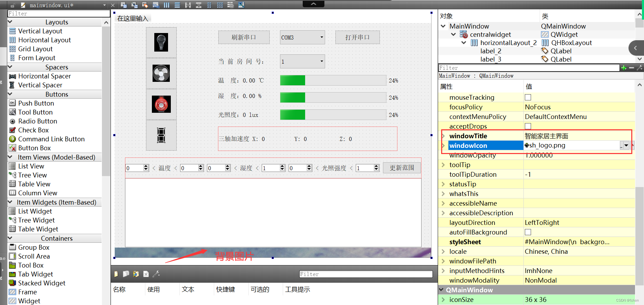Click the Break Layout toolbar icon
644x305 pixels.
click(x=231, y=5)
